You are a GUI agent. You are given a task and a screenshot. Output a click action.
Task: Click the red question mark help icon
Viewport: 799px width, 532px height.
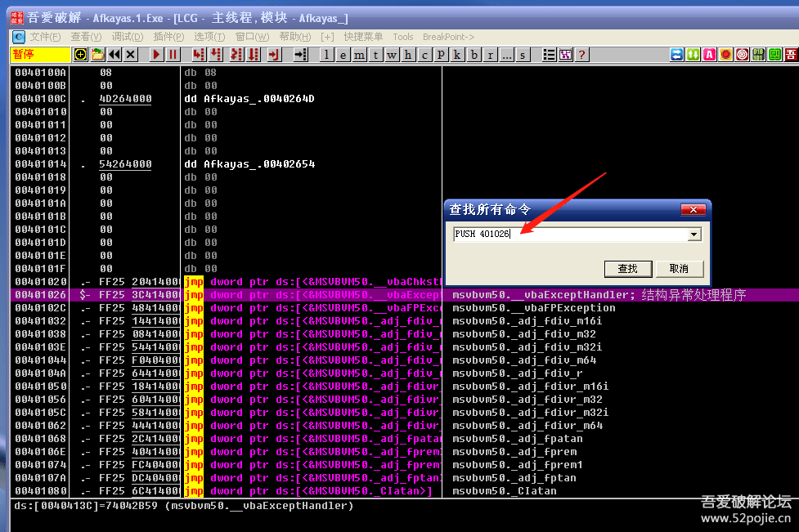581,55
